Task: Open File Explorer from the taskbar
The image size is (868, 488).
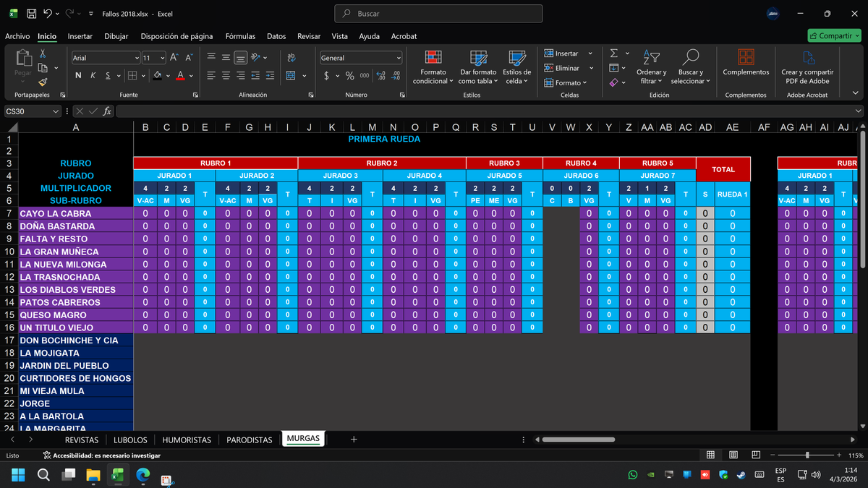Action: 93,475
